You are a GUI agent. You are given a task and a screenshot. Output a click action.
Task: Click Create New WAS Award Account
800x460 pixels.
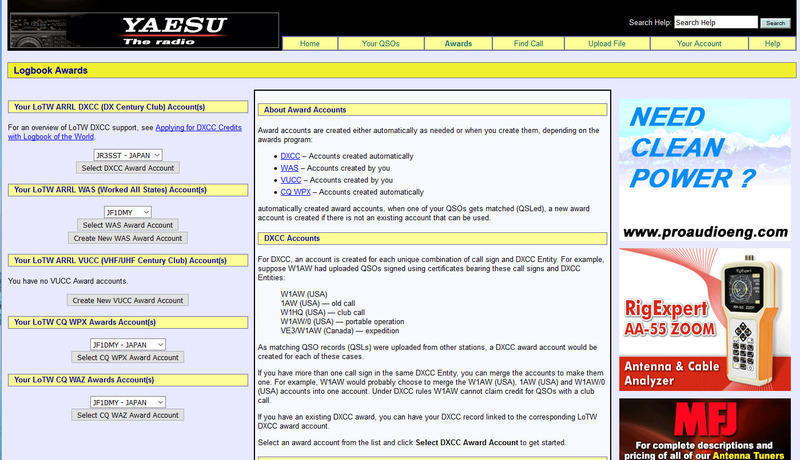128,238
